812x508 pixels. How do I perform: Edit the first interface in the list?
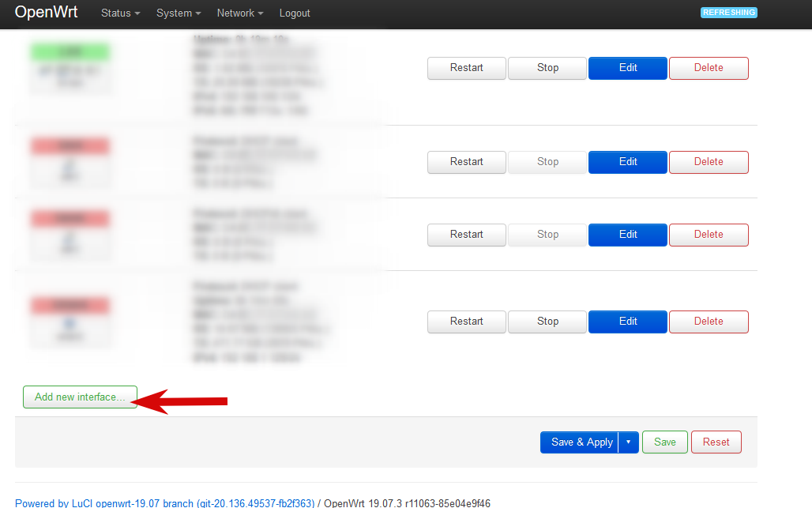[628, 68]
